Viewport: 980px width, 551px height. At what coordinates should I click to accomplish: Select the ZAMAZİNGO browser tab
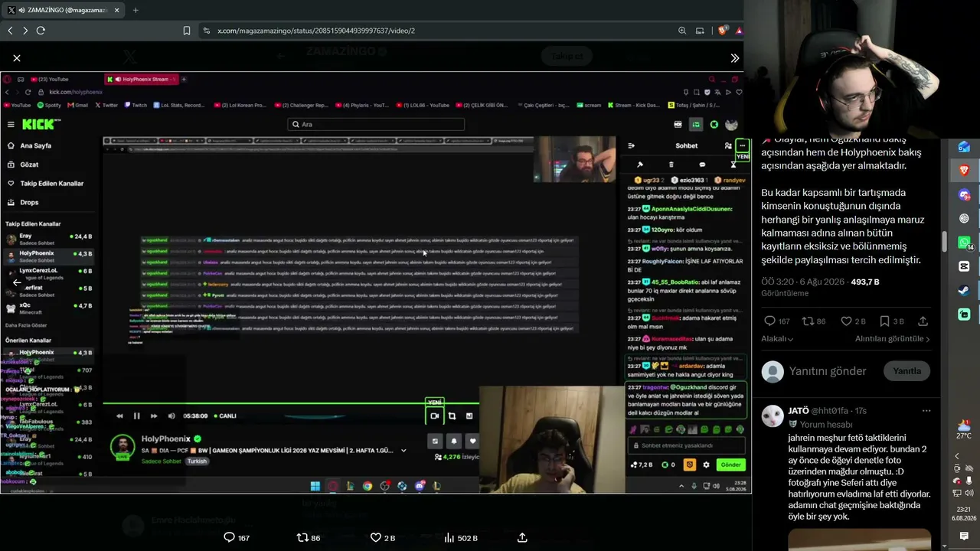tap(63, 10)
